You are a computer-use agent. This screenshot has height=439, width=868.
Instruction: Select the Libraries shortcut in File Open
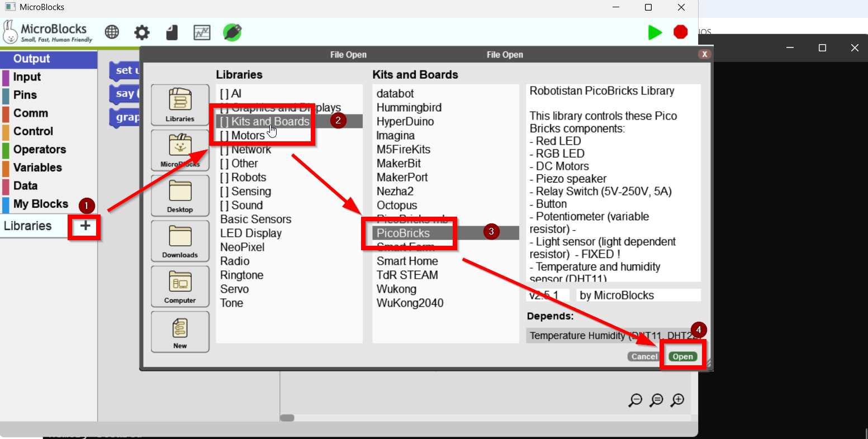[180, 105]
